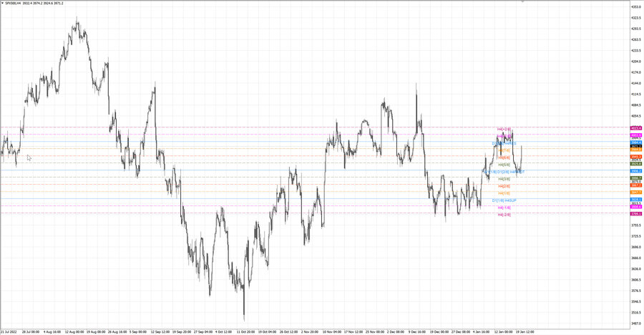Click the 10 Nov 04:00 time label
644x335 pixels.
pyautogui.click(x=332, y=331)
